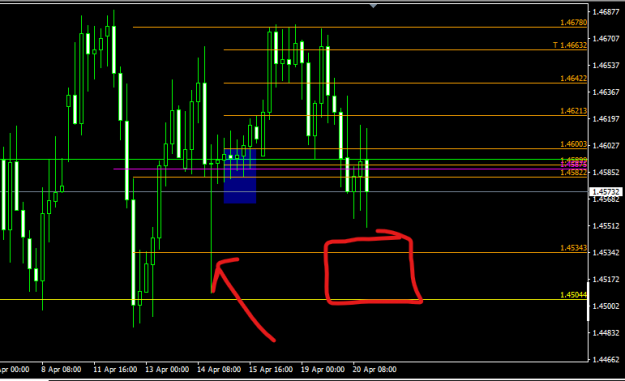Click price scale value 1.45852

(606, 172)
